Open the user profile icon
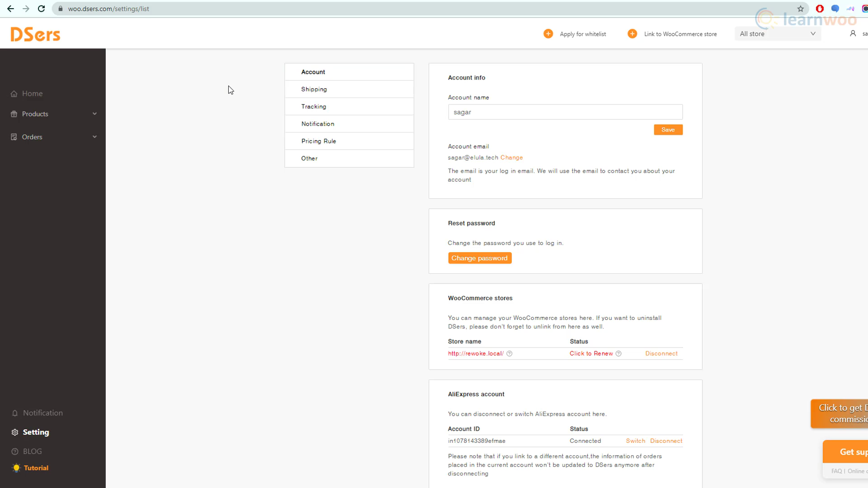868x488 pixels. click(x=853, y=33)
